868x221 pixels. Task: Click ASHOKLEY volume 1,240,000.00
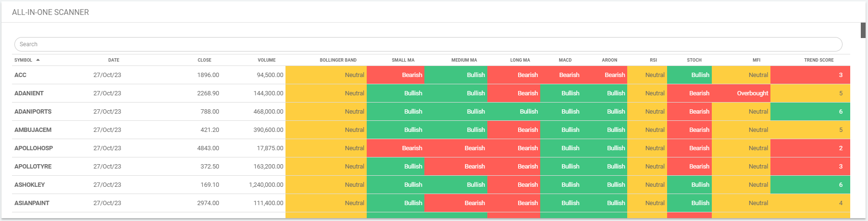pos(266,185)
